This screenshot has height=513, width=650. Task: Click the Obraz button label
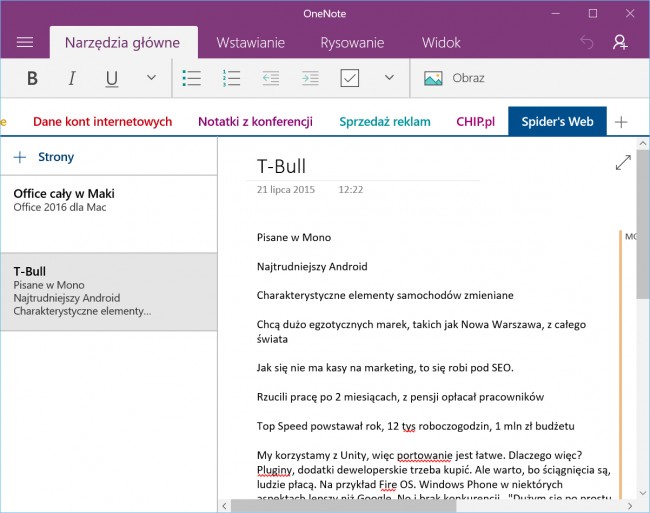[468, 78]
